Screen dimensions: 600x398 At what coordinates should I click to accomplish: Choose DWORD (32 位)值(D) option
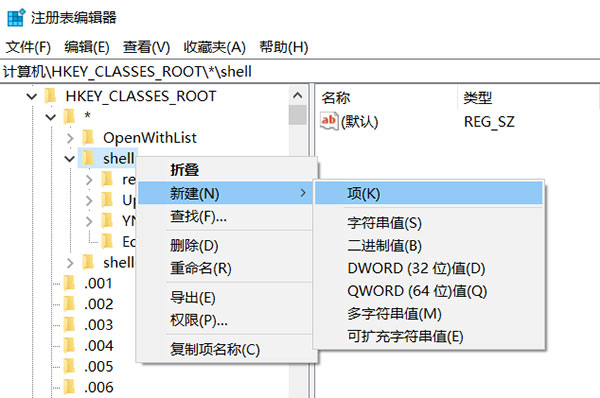pyautogui.click(x=416, y=268)
